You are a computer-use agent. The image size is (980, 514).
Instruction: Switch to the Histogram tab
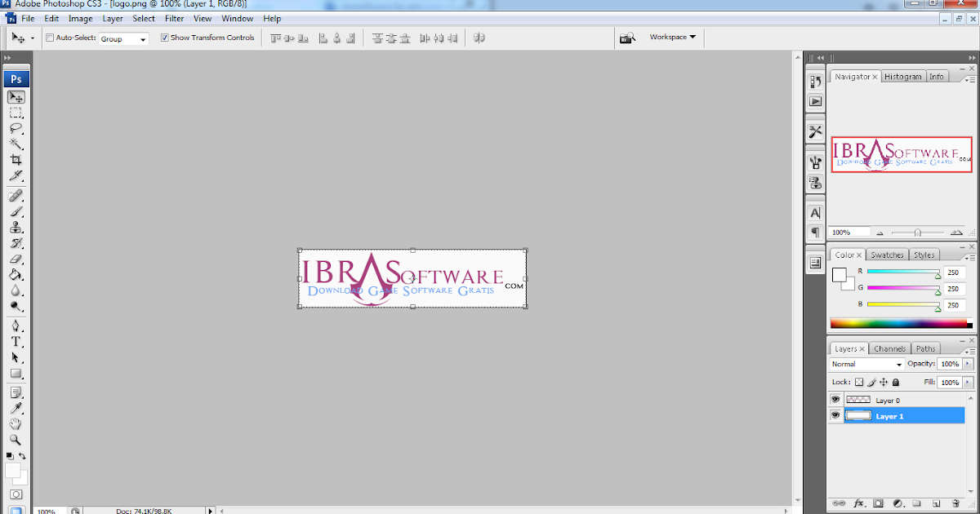[x=902, y=77]
